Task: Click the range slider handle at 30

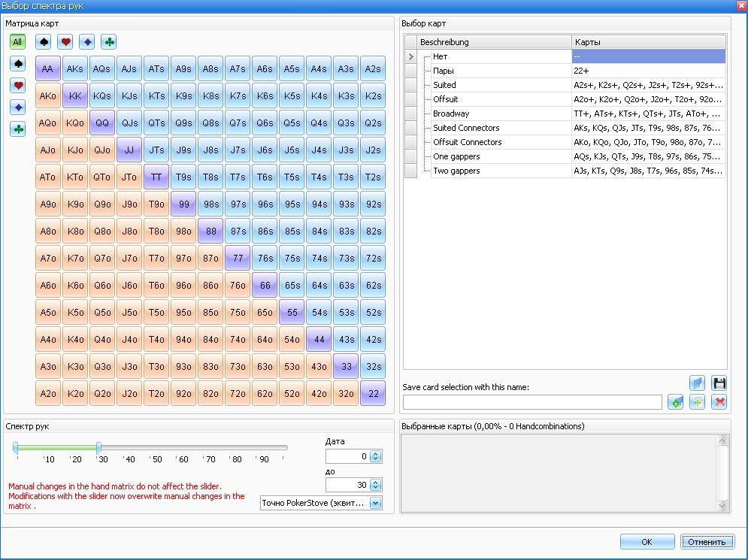Action: [98, 447]
